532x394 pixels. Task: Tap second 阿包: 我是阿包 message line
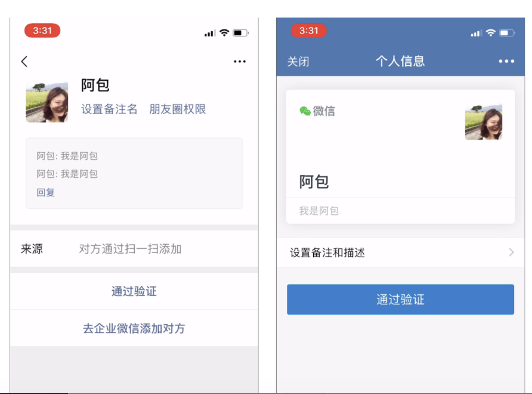[x=67, y=174]
